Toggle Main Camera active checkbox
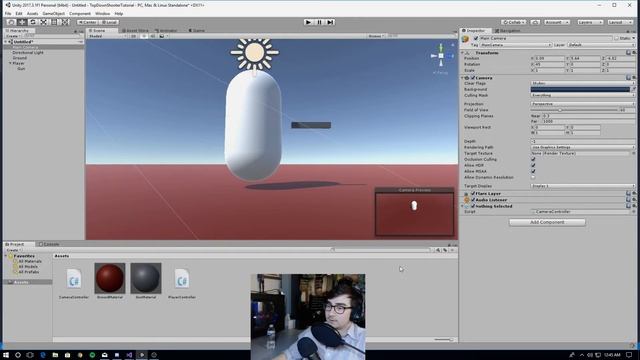 click(476, 38)
